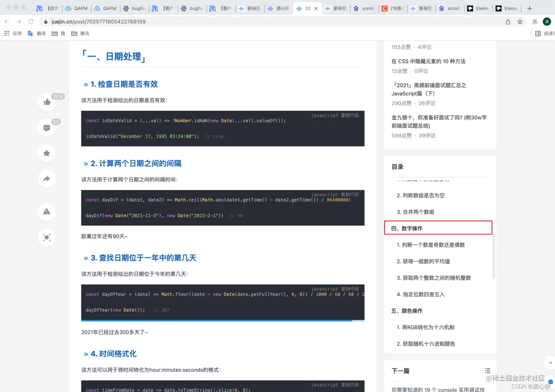Screen dimensions: 555x392
Task: Open the comments icon showing 52
Action: tap(47, 128)
